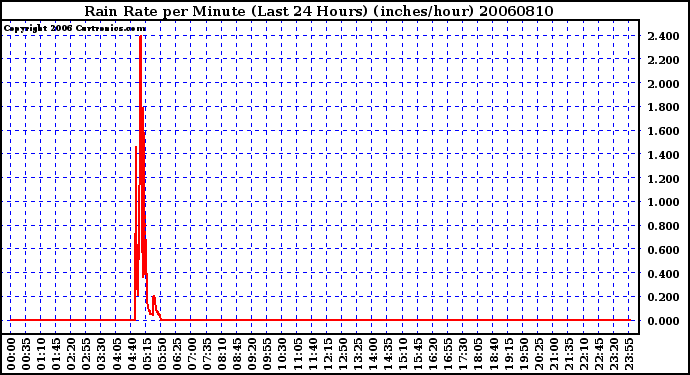
Task: Click the 08:10 time label
Action: [222, 354]
